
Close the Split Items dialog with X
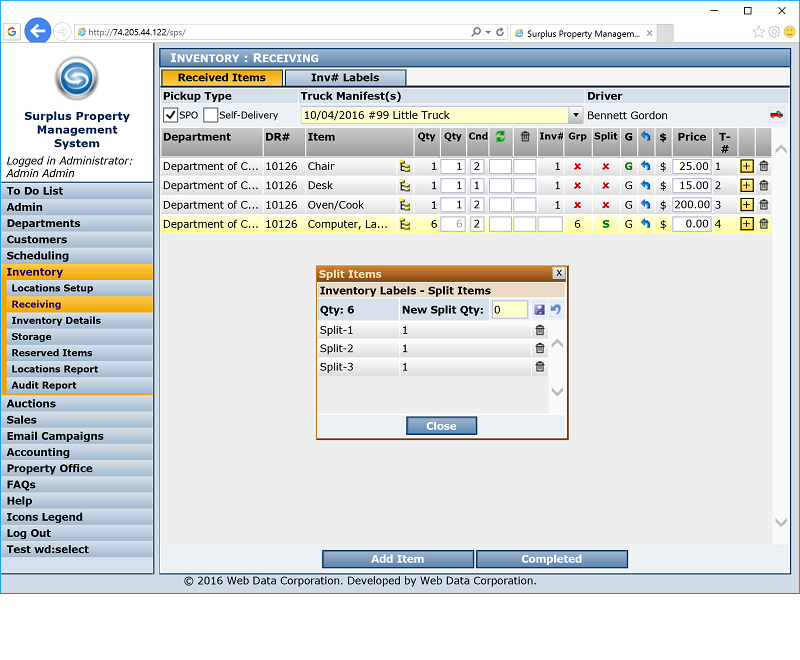click(559, 273)
